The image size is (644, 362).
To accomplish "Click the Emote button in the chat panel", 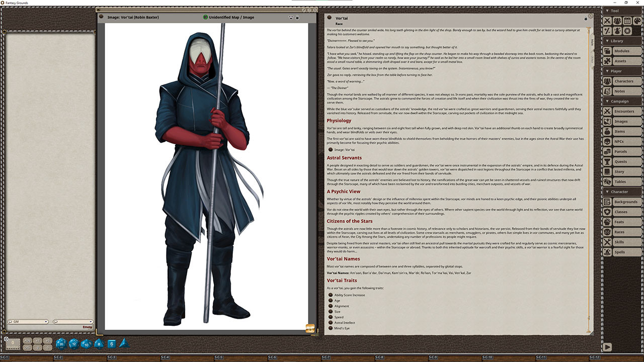I will [x=89, y=328].
